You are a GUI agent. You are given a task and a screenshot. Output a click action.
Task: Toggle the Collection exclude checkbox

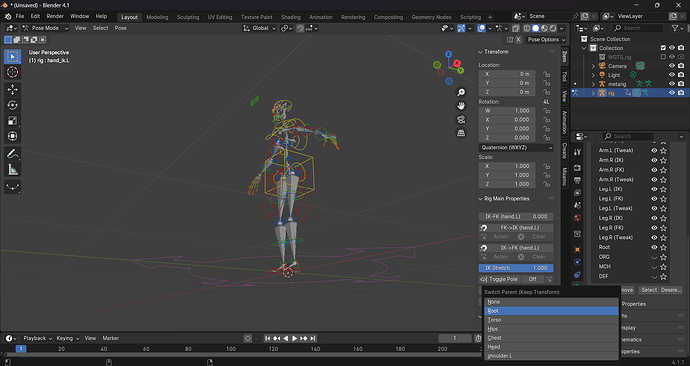pos(663,48)
